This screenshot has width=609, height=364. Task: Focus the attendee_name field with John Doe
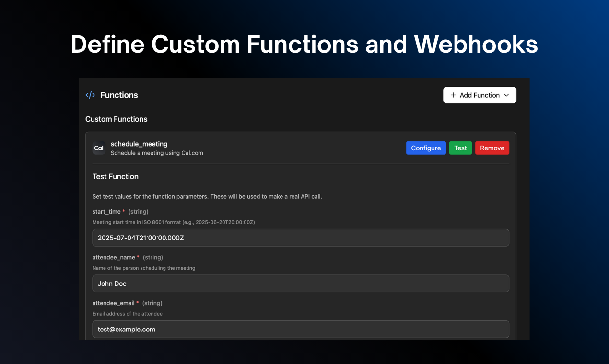[x=301, y=284]
